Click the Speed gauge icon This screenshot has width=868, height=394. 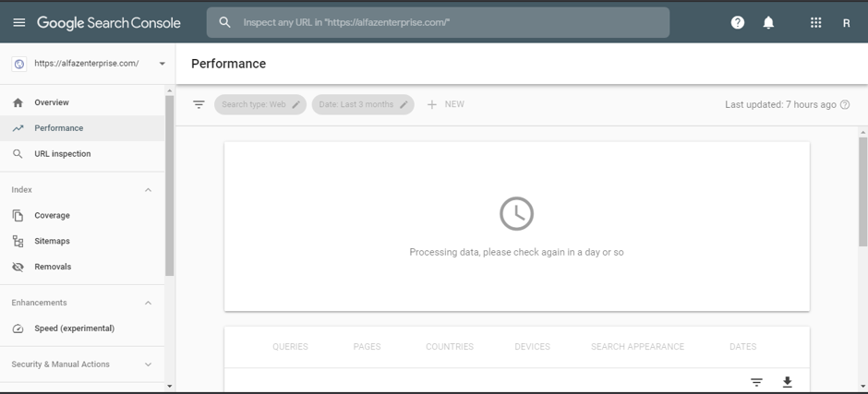[18, 328]
